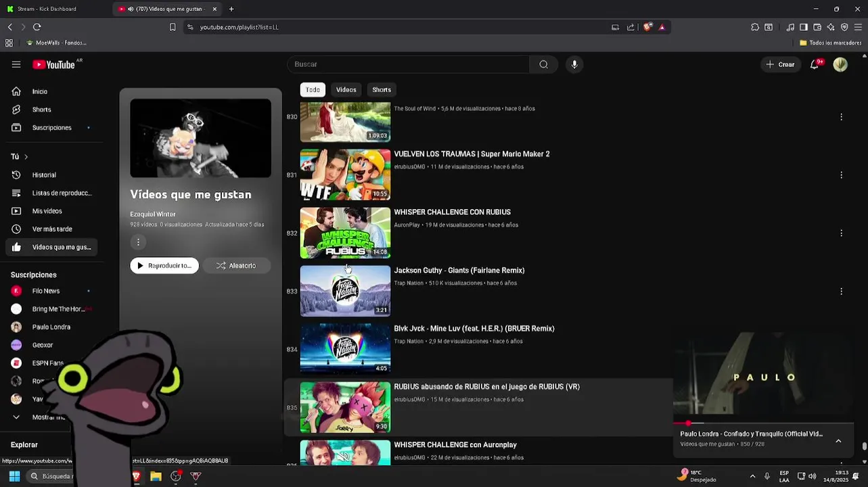Open File Explorer from taskbar
The height and width of the screenshot is (487, 868).
click(156, 476)
